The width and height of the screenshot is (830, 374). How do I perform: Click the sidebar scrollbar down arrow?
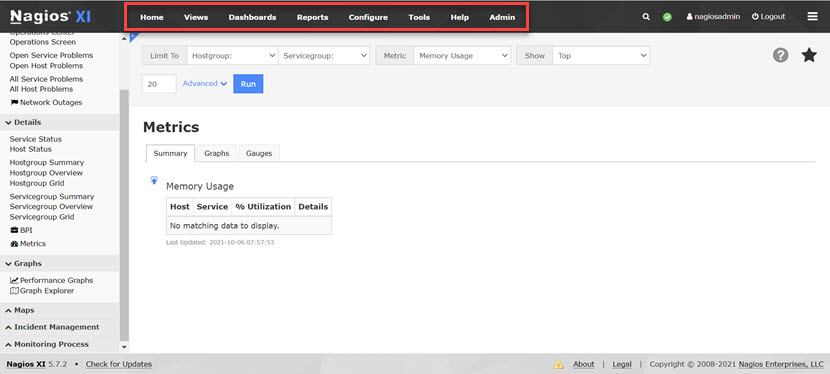coord(124,348)
